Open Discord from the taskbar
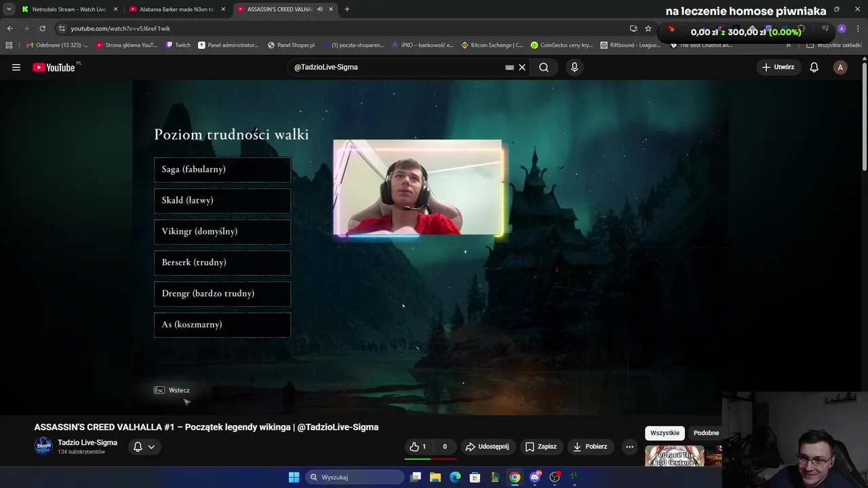This screenshot has width=868, height=488. (535, 477)
